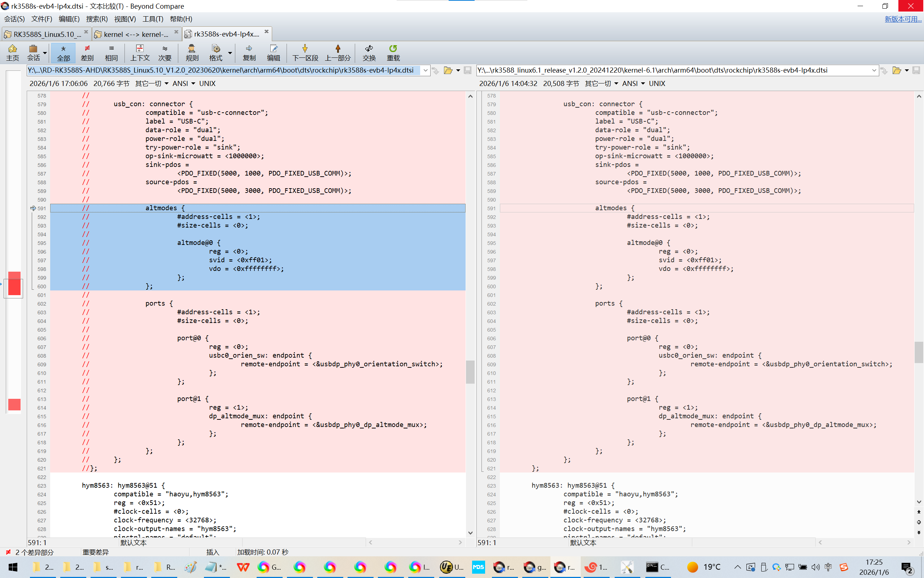The height and width of the screenshot is (578, 924).
Task: Save the right file with the disk icon
Action: tap(916, 70)
